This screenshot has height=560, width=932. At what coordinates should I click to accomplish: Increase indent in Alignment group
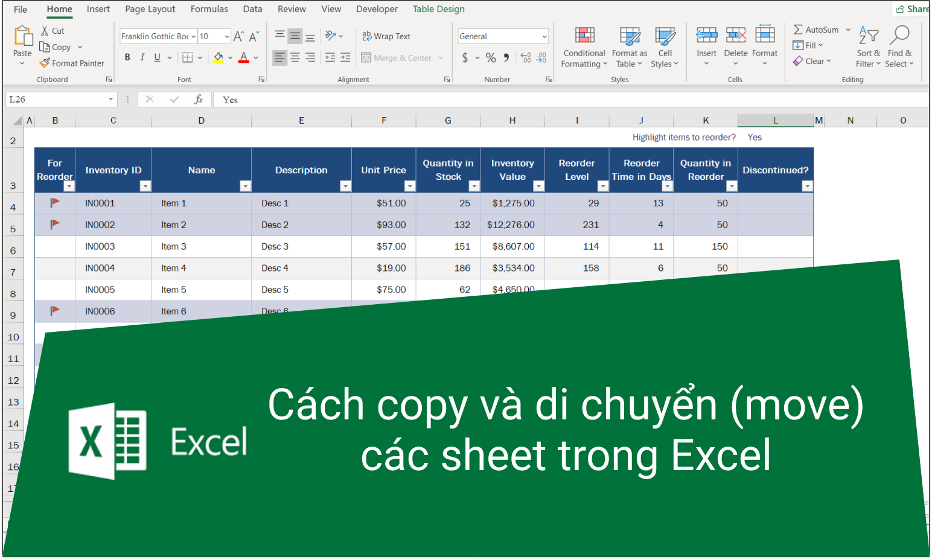(345, 57)
